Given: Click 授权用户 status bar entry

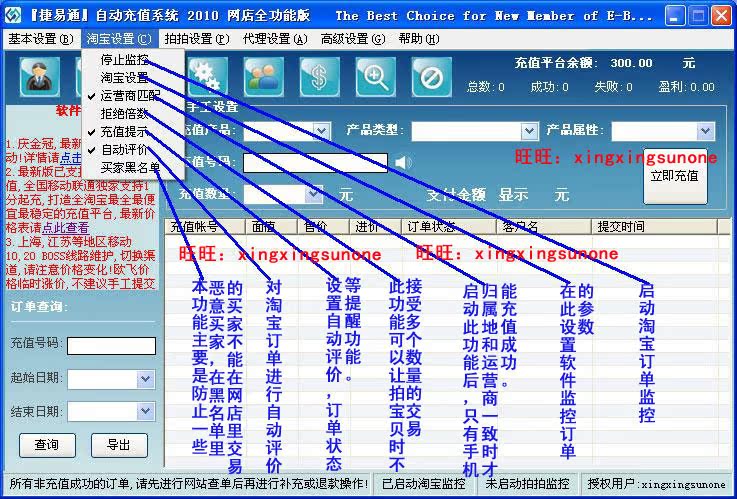Looking at the screenshot, I should click(656, 483).
